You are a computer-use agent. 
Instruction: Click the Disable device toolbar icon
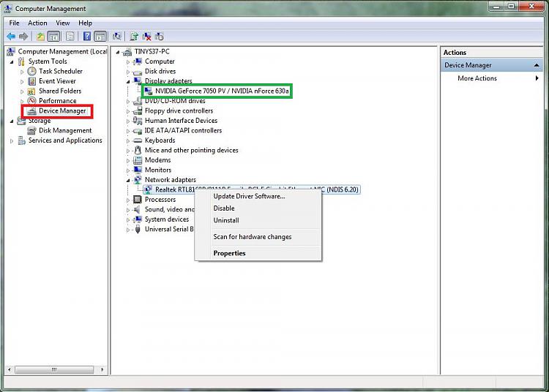click(160, 36)
